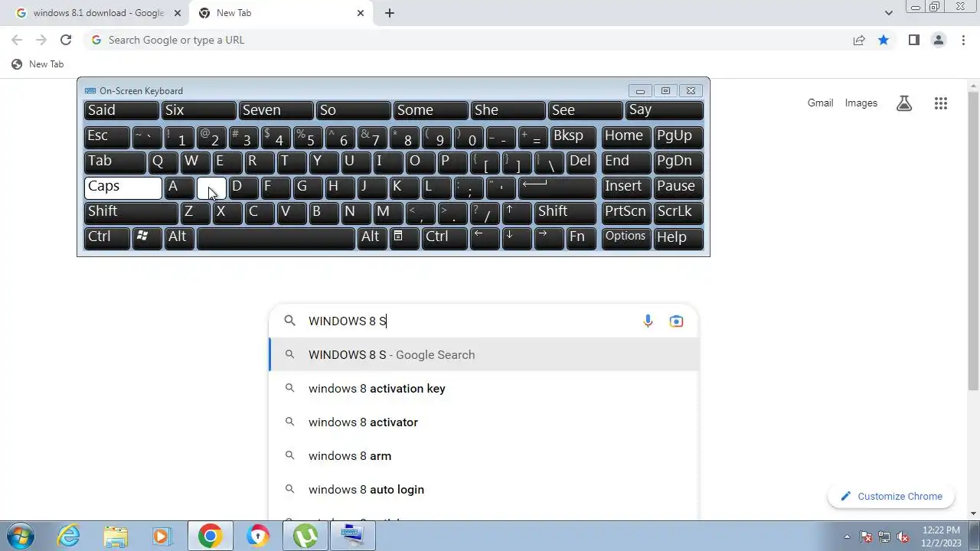Select the New Tab browser tab
The width and height of the screenshot is (980, 551).
point(281,13)
